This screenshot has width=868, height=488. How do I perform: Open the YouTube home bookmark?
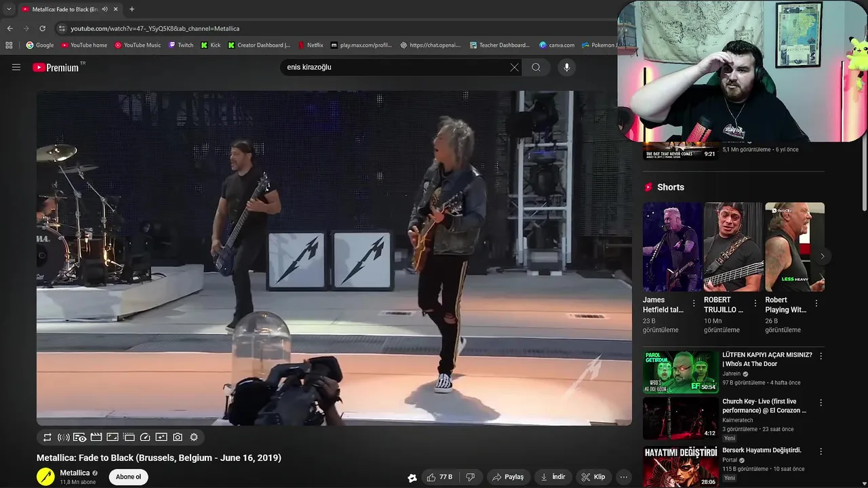tap(84, 45)
